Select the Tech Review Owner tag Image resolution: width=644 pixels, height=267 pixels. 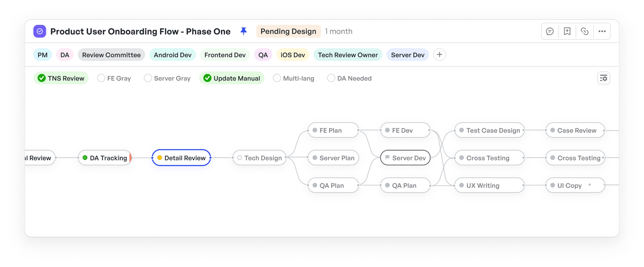(348, 55)
